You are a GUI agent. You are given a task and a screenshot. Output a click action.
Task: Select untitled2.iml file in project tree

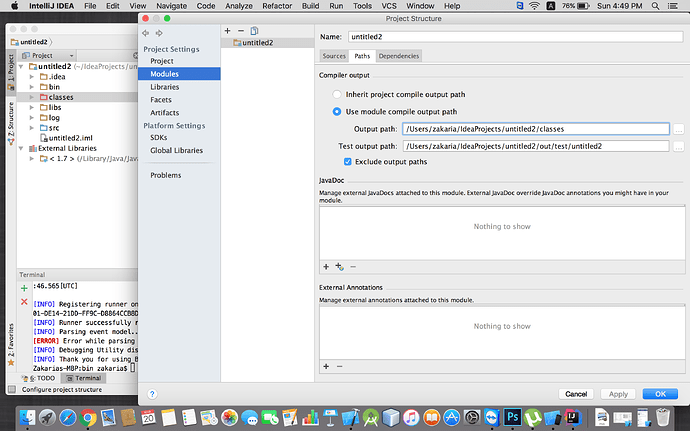click(x=66, y=138)
